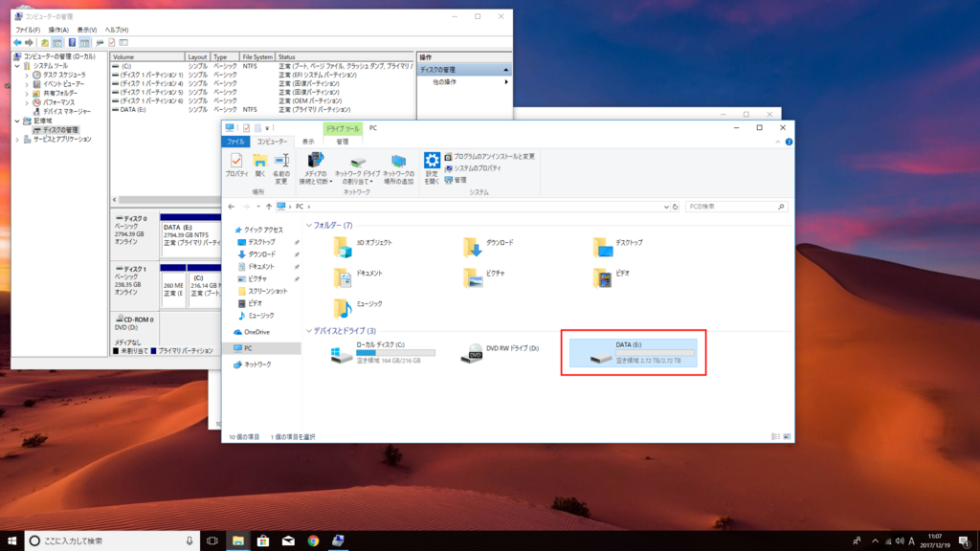Select the デスクトップ folder in main pane
The height and width of the screenshot is (551, 980).
(617, 247)
